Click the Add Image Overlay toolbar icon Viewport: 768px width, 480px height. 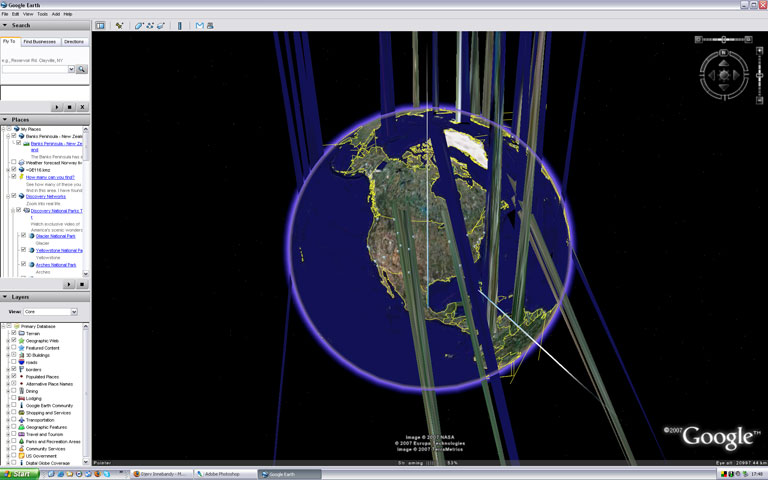tap(160, 25)
